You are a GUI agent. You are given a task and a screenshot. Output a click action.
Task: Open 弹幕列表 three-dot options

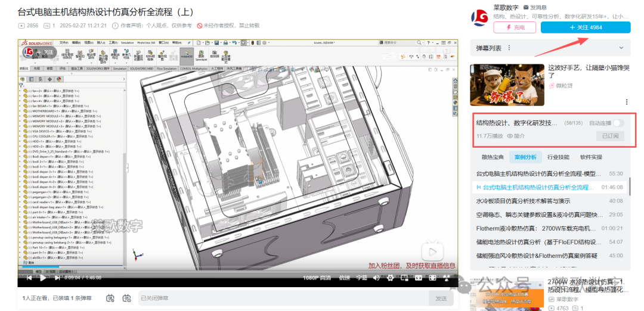click(509, 48)
